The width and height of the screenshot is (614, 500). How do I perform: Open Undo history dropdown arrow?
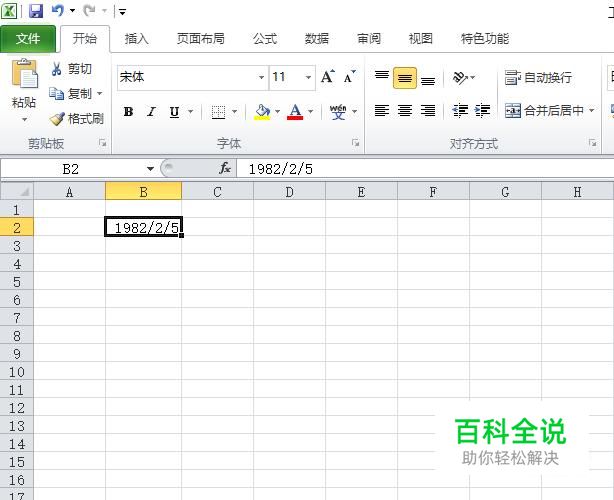click(x=72, y=11)
